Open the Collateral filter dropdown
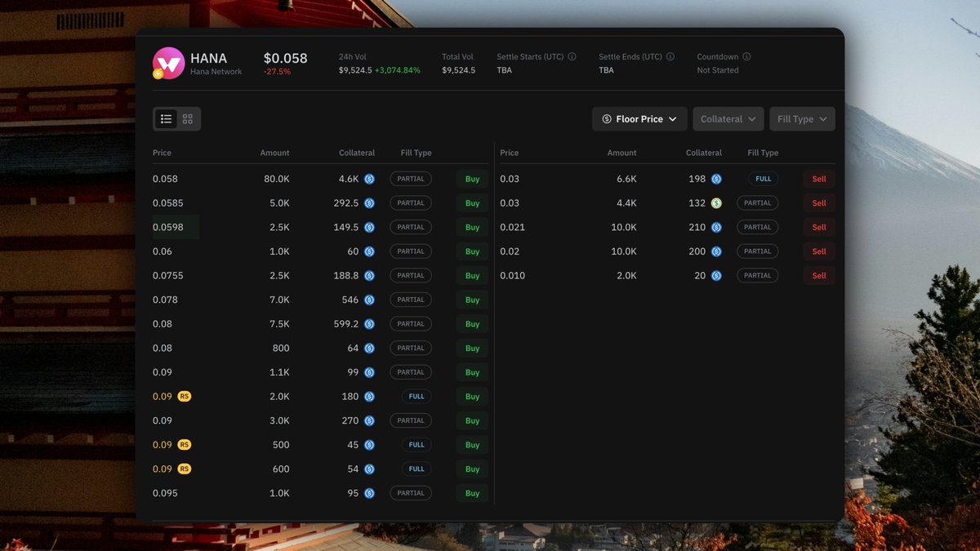The width and height of the screenshot is (980, 551). click(728, 119)
